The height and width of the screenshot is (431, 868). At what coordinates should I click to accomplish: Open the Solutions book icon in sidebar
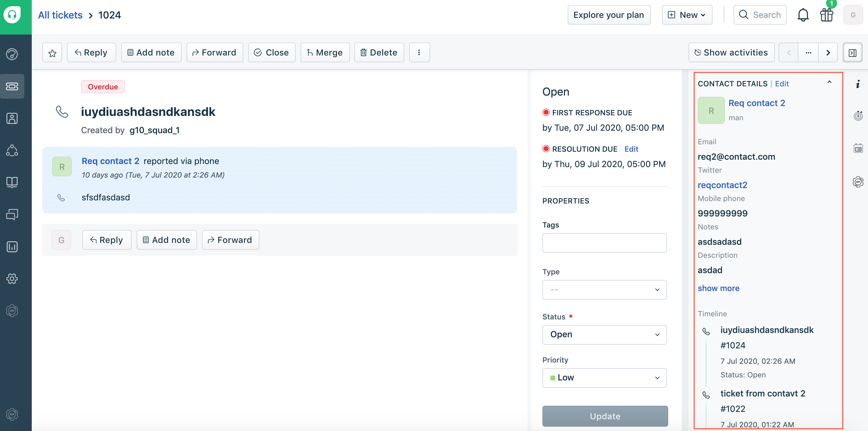12,182
